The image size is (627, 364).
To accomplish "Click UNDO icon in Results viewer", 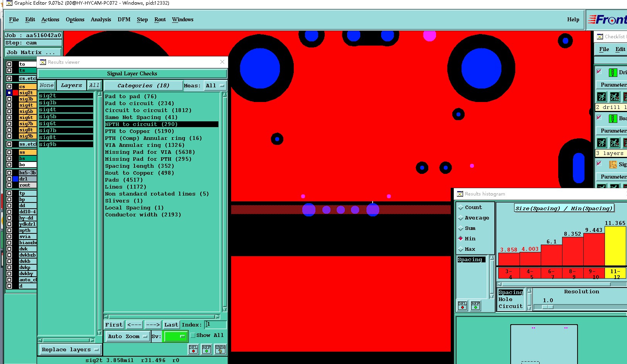I will coord(220,349).
